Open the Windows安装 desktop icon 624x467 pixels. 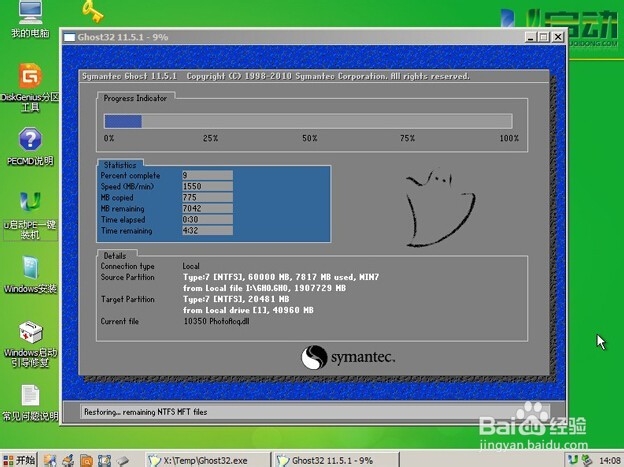30,275
